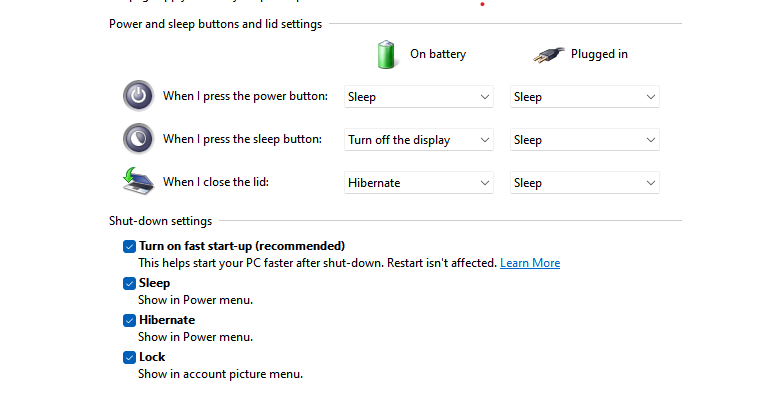Click the laptop lid close icon
The image size is (775, 407).
pos(137,181)
